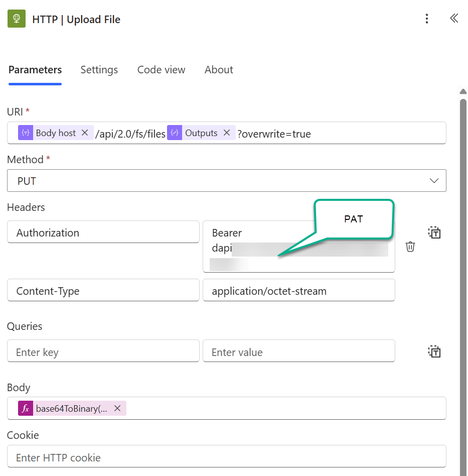Screen dimensions: 468x476
Task: Click the fx expression icon in Body
Action: pyautogui.click(x=26, y=408)
